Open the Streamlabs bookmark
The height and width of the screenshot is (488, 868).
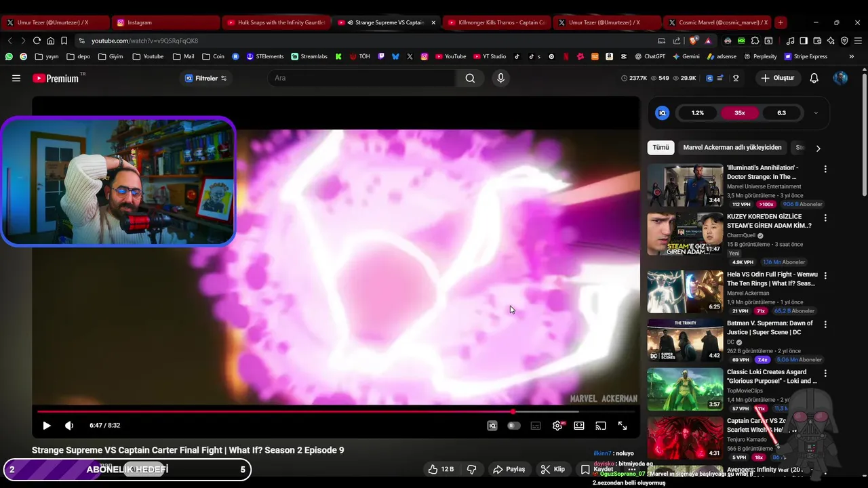point(309,56)
